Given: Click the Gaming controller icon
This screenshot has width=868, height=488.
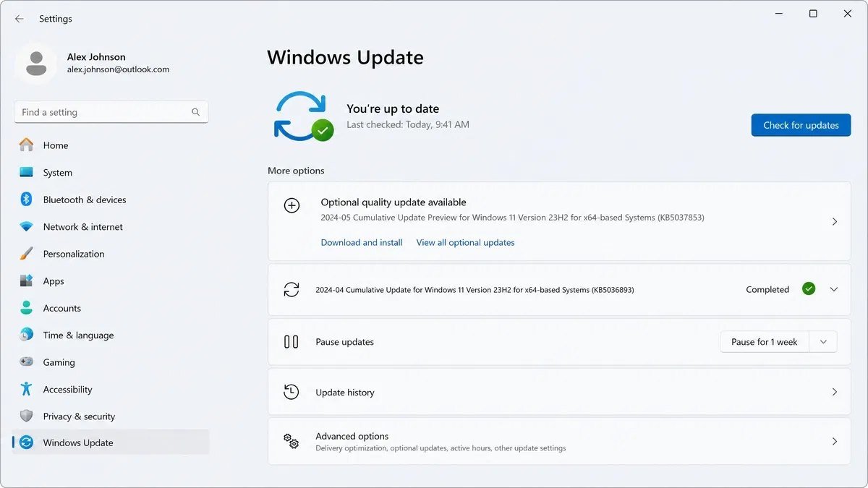Looking at the screenshot, I should (x=27, y=361).
